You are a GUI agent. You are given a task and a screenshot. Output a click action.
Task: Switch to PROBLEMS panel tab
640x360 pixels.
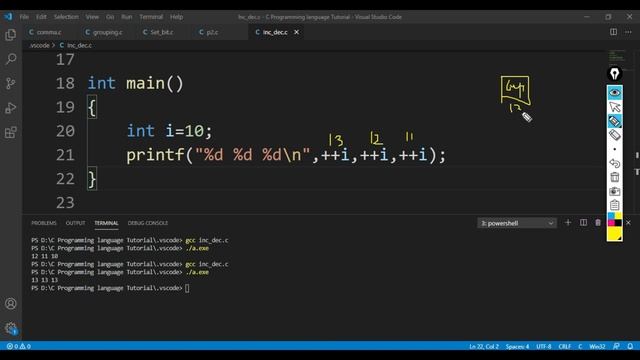click(x=44, y=223)
